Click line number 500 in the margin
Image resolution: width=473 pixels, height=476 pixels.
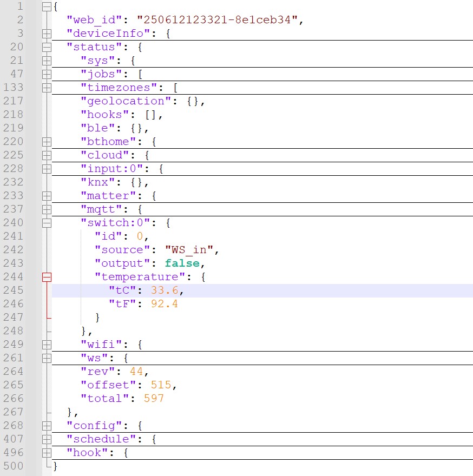pyautogui.click(x=14, y=466)
